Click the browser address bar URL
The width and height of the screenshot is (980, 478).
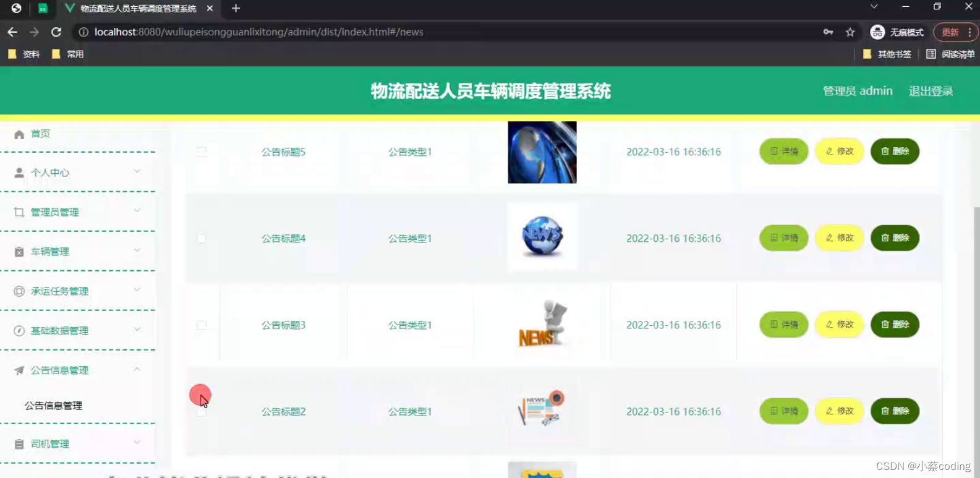tap(258, 32)
